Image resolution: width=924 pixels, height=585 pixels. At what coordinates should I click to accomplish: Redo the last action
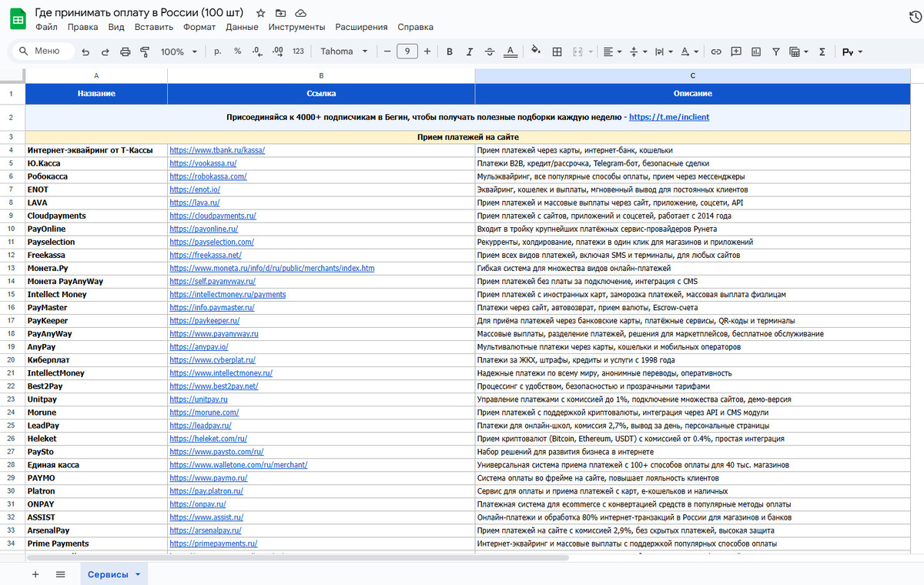105,52
